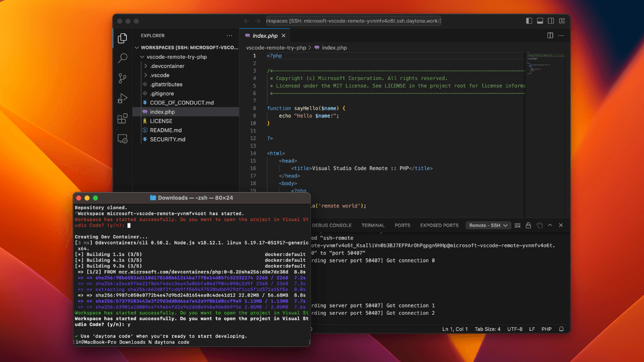The height and width of the screenshot is (362, 644).
Task: Open the Search view in activity bar
Action: pos(122,58)
